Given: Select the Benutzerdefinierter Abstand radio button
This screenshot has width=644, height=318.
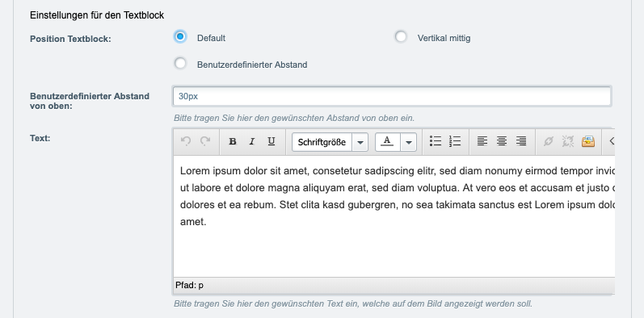Looking at the screenshot, I should click(180, 63).
